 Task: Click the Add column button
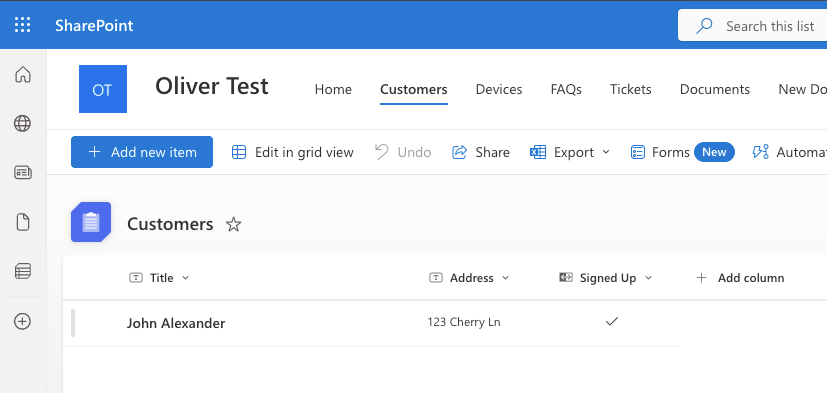tap(740, 278)
